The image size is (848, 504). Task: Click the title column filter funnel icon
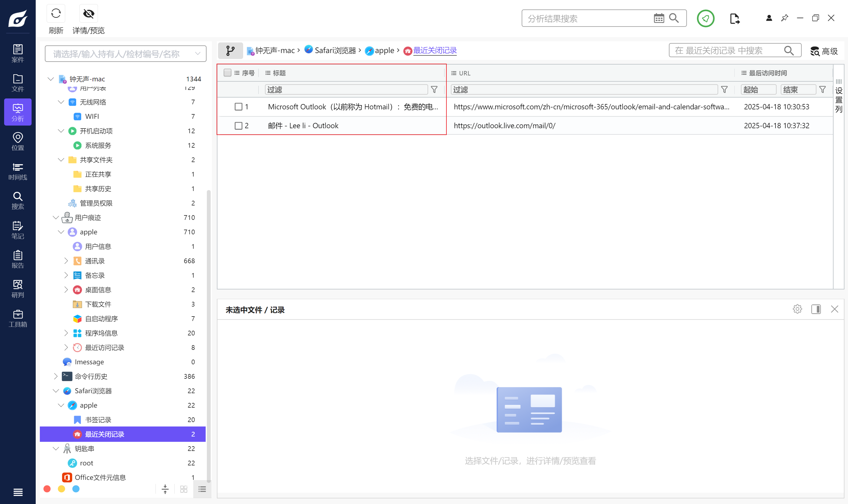pos(434,90)
